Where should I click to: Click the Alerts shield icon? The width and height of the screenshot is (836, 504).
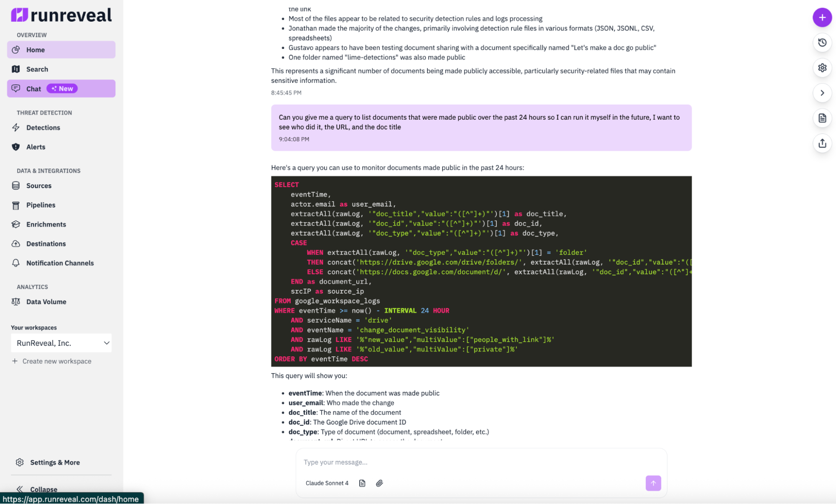[16, 147]
